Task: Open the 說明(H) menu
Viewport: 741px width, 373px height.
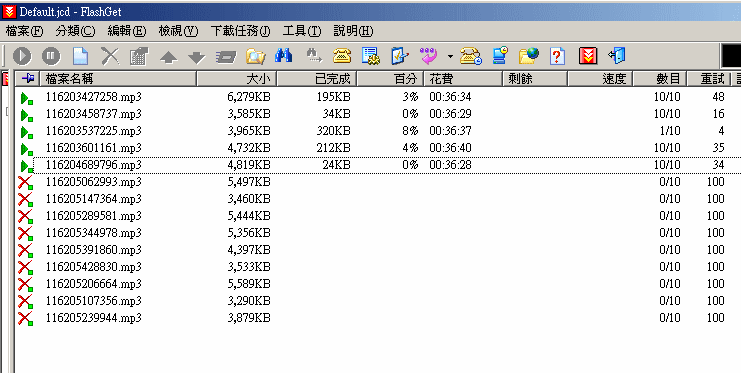Action: click(x=353, y=31)
